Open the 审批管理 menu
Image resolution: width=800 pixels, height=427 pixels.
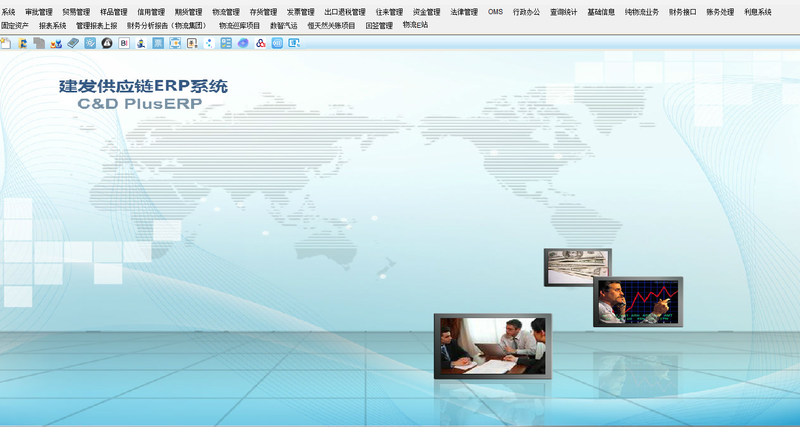click(39, 12)
